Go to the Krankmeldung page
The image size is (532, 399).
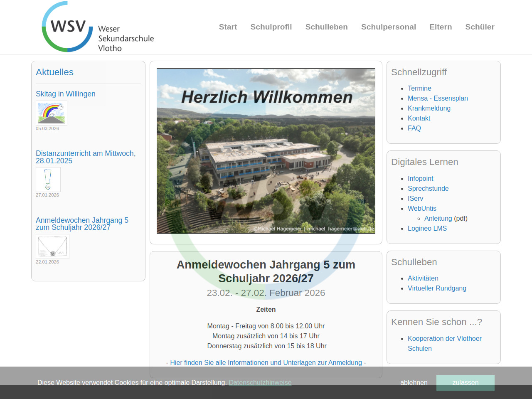[429, 108]
